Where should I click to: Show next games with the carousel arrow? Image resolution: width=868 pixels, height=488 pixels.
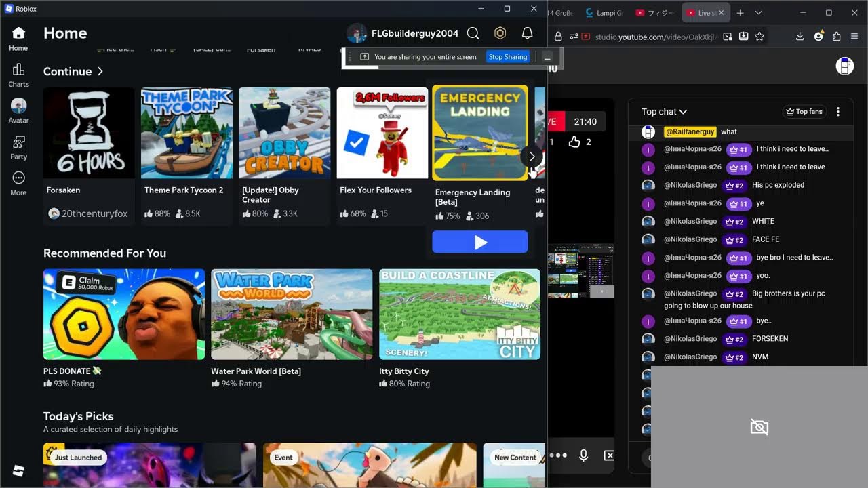tap(532, 157)
